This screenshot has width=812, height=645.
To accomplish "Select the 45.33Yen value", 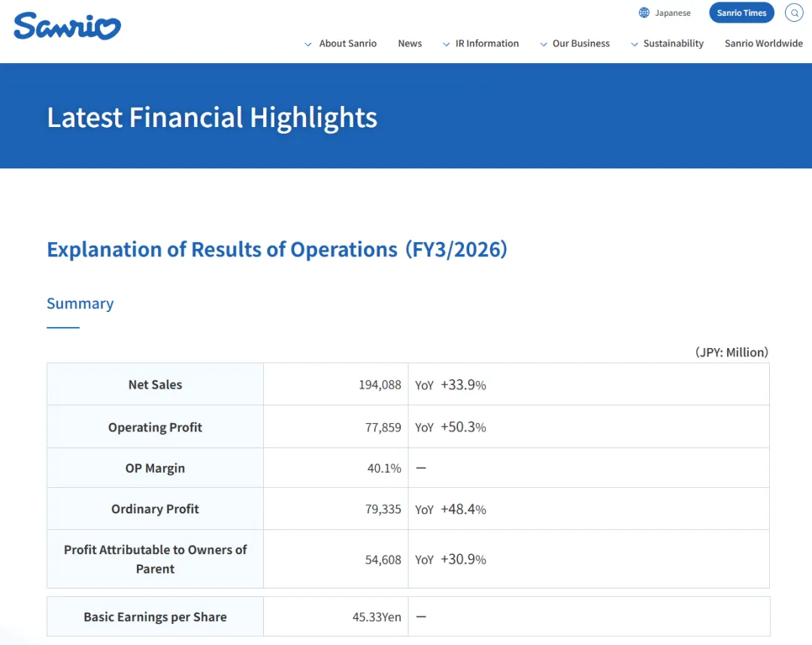I will (x=377, y=617).
